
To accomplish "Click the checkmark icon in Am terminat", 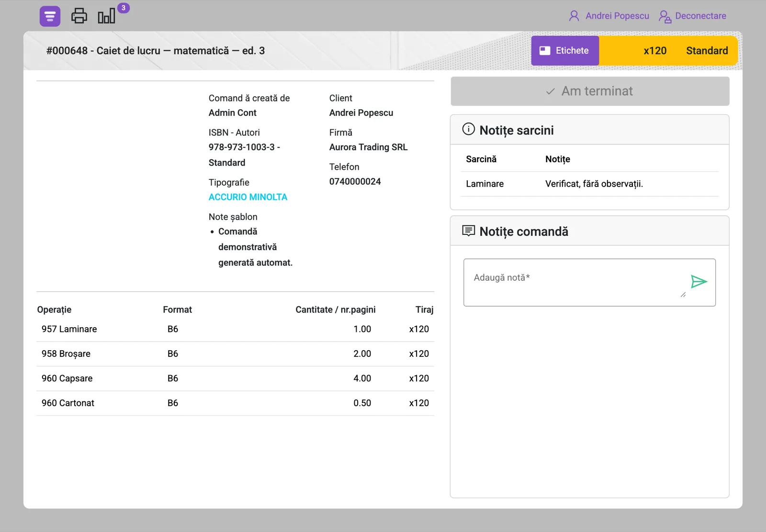I will click(x=551, y=91).
